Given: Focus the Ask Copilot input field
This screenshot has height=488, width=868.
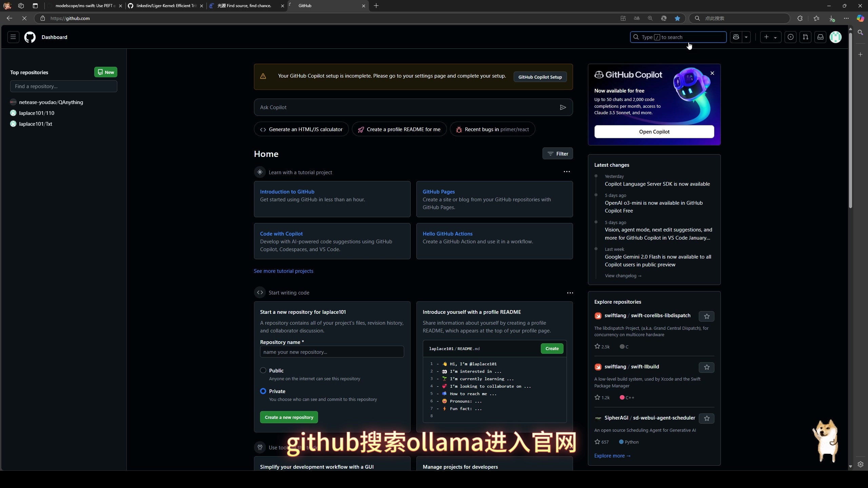Looking at the screenshot, I should click(x=407, y=107).
